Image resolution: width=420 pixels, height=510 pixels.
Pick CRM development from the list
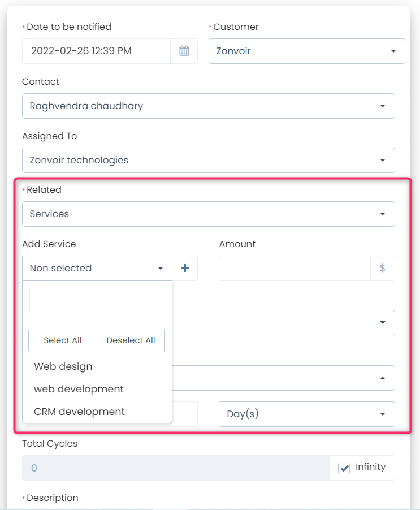point(79,412)
